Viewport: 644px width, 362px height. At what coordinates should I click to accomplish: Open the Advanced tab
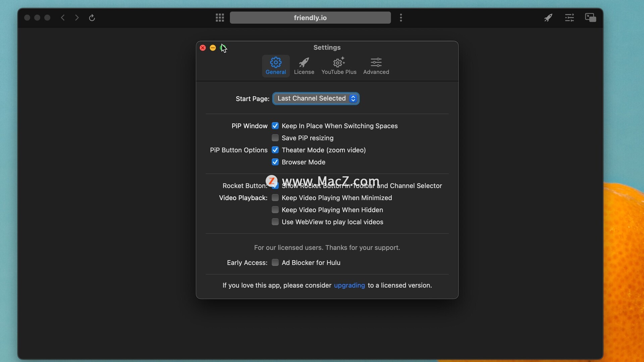pyautogui.click(x=376, y=66)
